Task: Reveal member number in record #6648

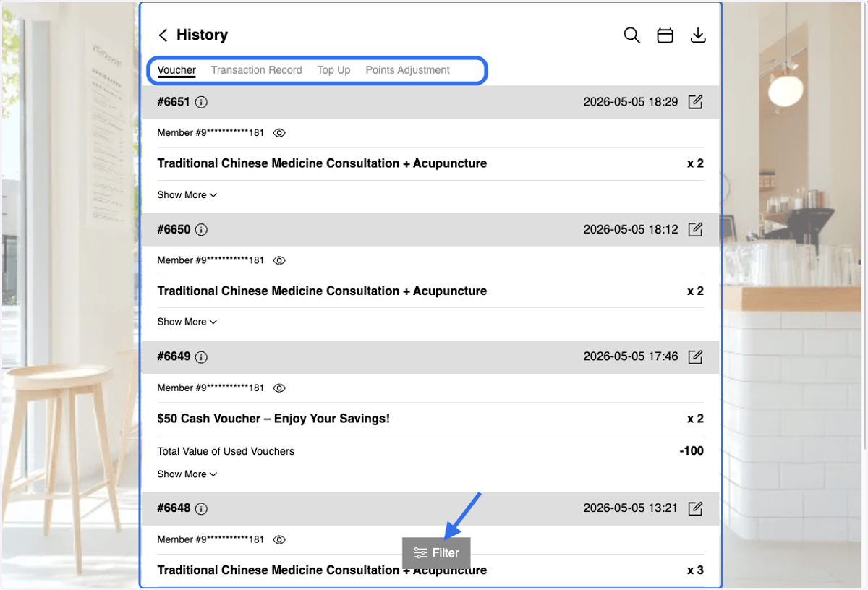Action: (x=280, y=539)
